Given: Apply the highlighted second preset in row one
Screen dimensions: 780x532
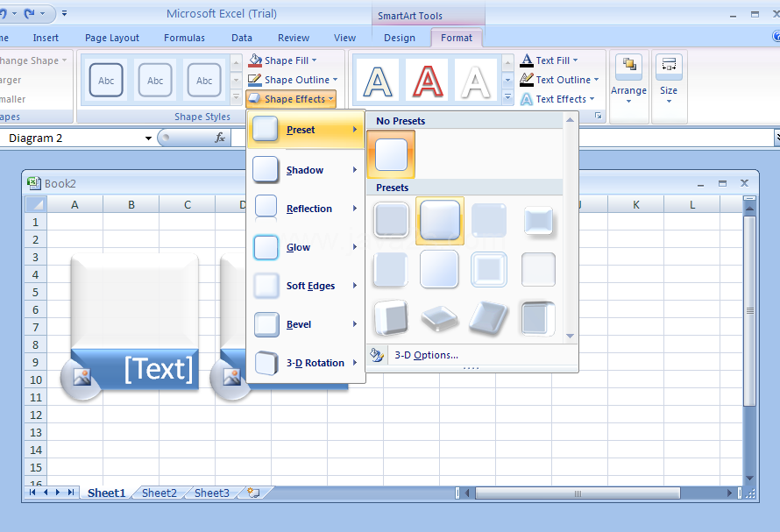Looking at the screenshot, I should coord(440,221).
